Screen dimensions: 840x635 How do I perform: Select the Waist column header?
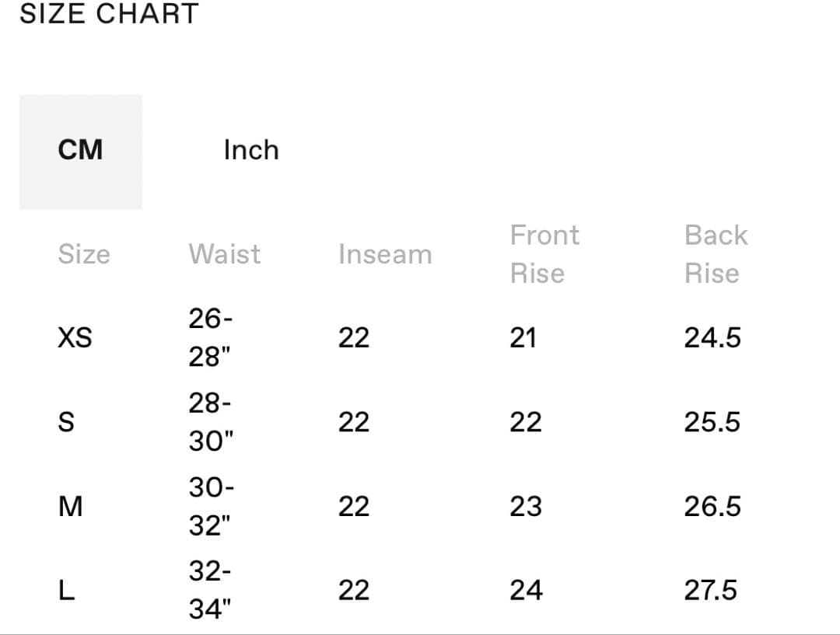224,254
